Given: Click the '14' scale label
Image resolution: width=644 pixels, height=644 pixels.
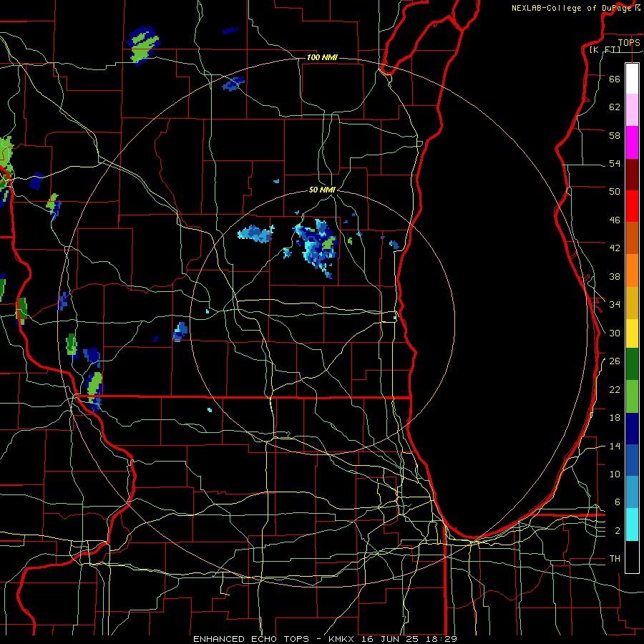Looking at the screenshot, I should [x=615, y=446].
